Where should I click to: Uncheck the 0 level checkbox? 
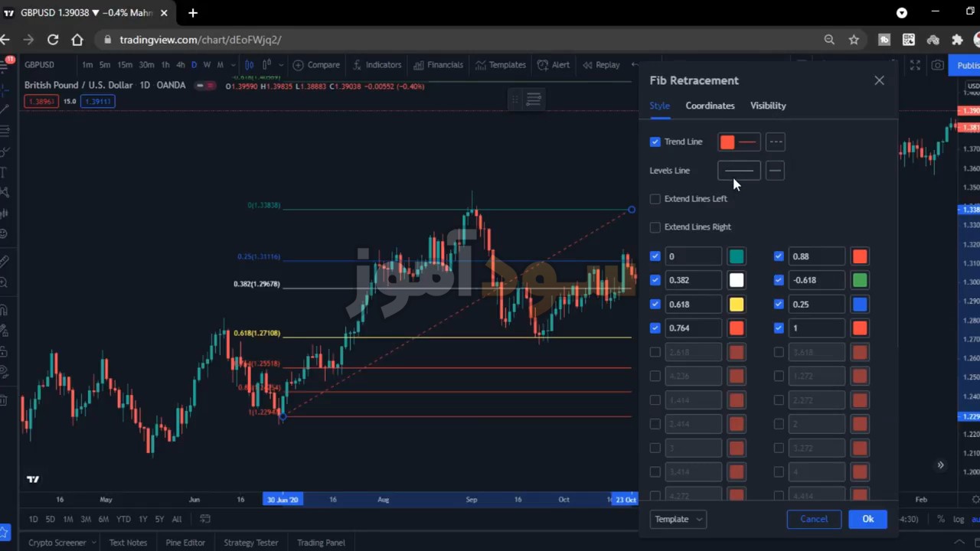pos(655,256)
